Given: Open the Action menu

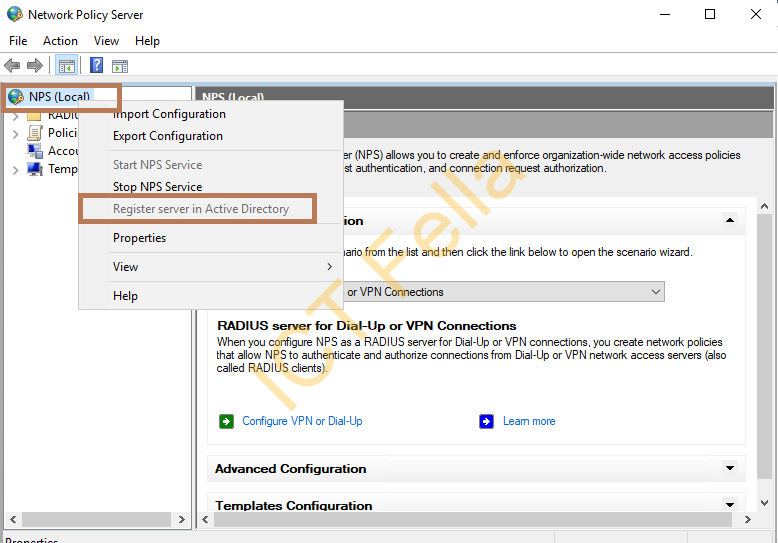Looking at the screenshot, I should click(x=61, y=41).
